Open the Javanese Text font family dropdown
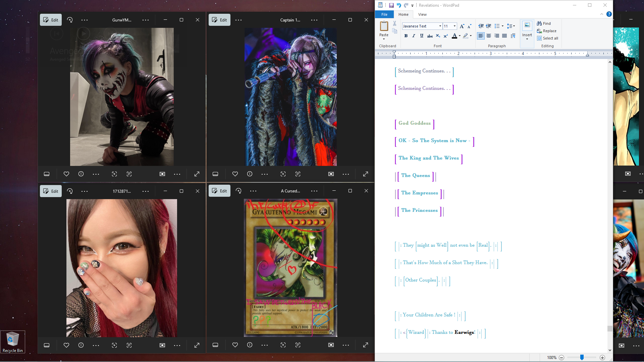The height and width of the screenshot is (362, 644). pos(440,26)
